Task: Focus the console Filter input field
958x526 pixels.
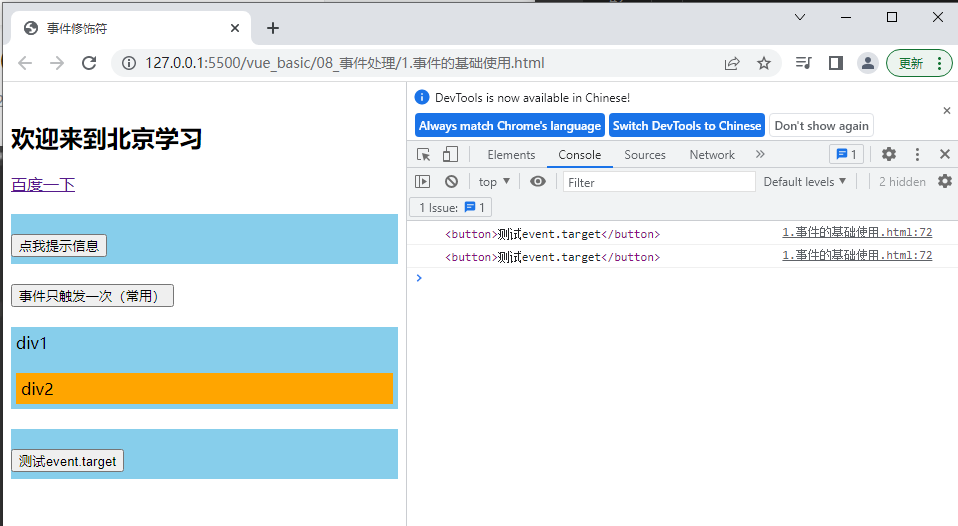Action: click(x=659, y=182)
